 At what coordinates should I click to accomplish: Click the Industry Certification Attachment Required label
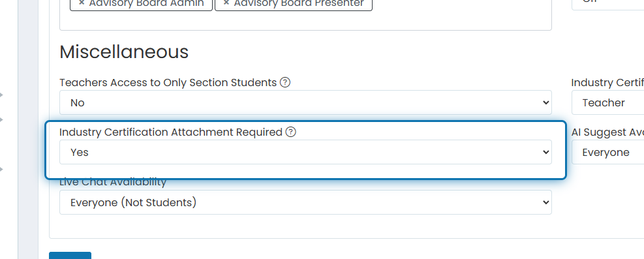[171, 132]
